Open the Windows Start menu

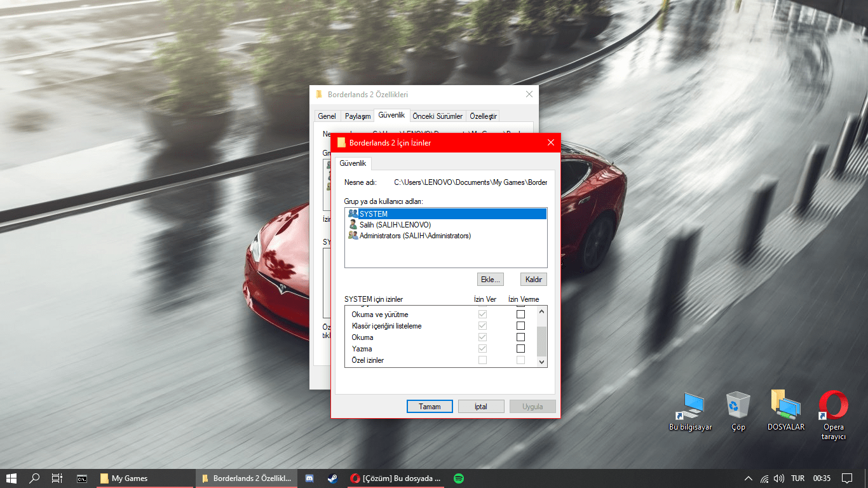11,478
